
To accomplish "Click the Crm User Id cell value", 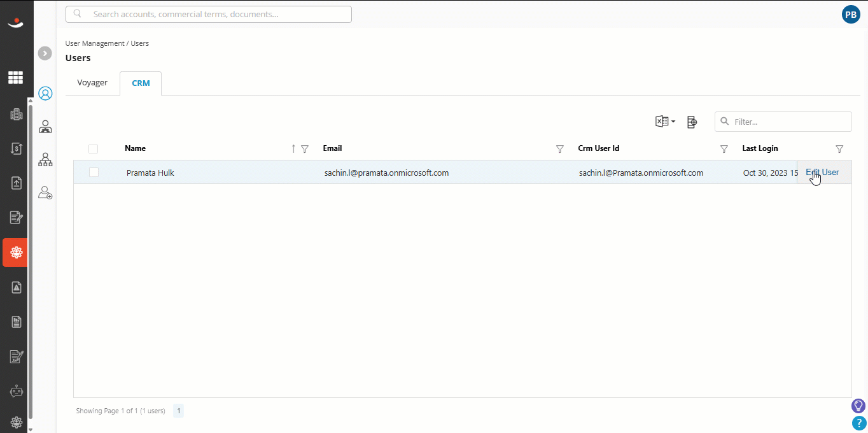I will 641,173.
